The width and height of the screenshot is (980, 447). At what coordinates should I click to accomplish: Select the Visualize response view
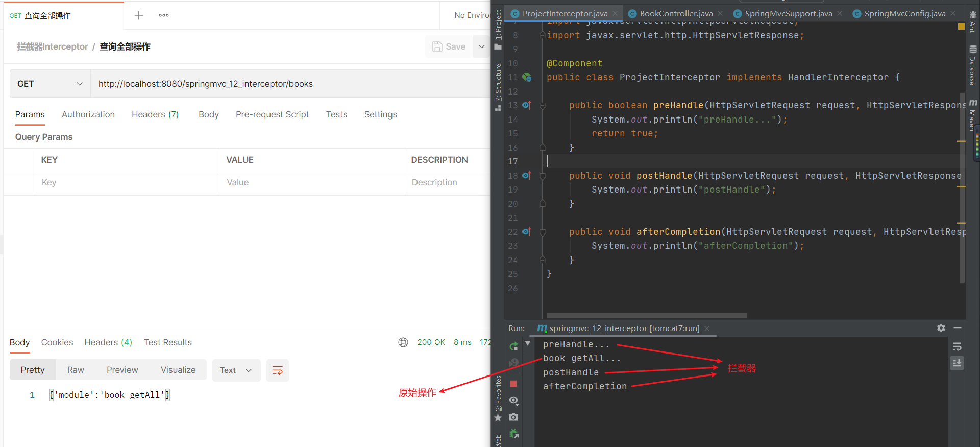(178, 370)
